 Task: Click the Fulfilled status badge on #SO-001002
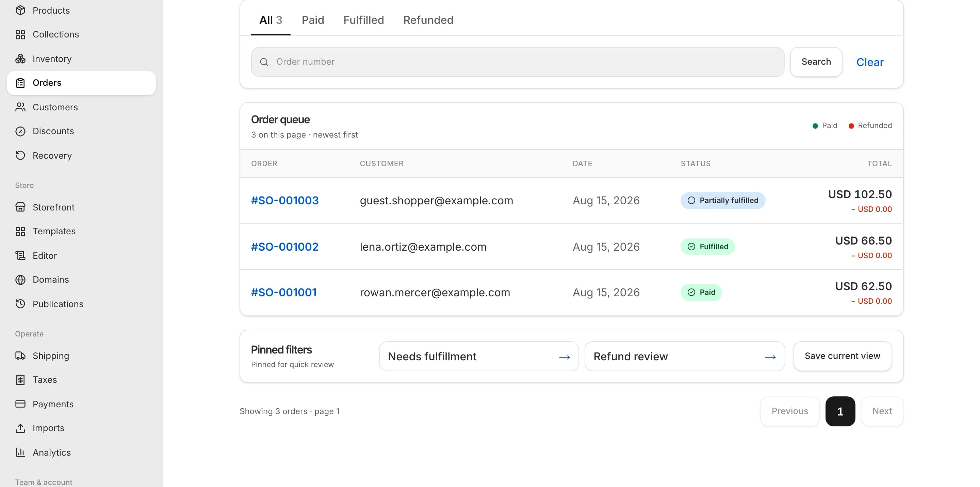click(x=707, y=247)
